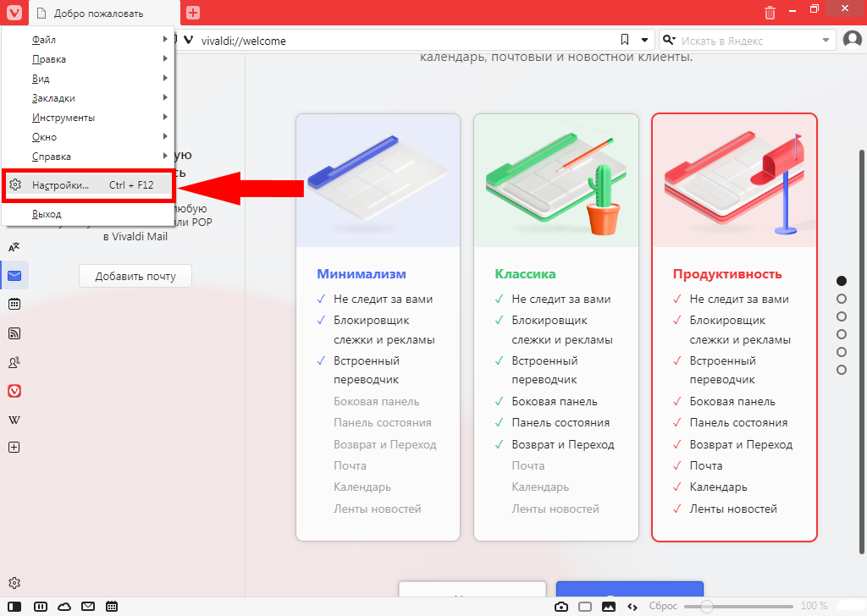Expand the address bar dropdown arrow
This screenshot has width=867, height=616.
point(645,41)
